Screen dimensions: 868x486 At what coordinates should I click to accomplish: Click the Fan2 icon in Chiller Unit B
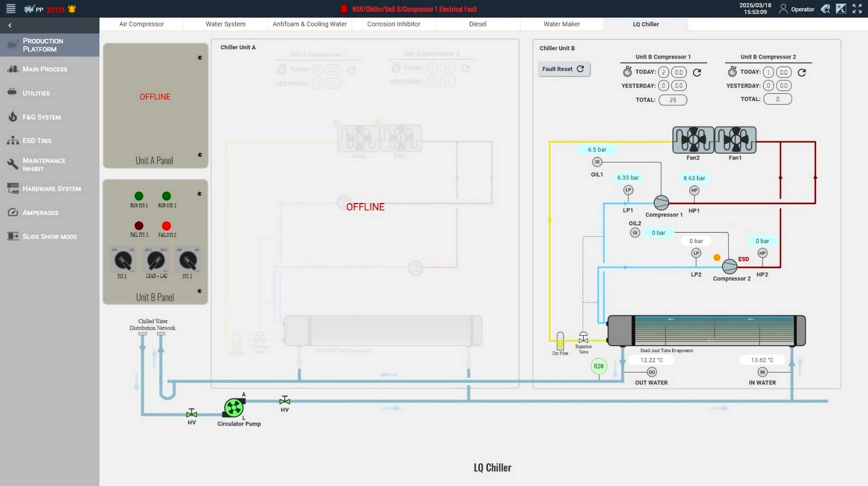(x=693, y=140)
